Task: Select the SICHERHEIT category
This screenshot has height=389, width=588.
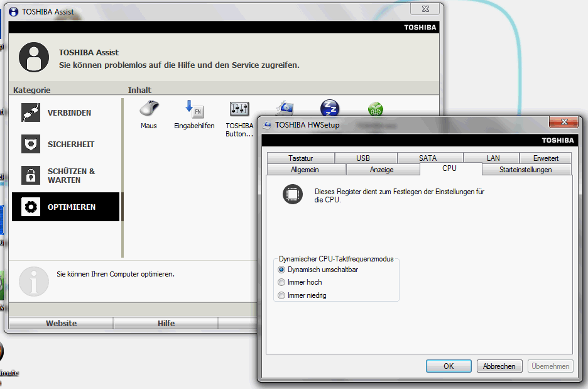Action: coord(65,144)
